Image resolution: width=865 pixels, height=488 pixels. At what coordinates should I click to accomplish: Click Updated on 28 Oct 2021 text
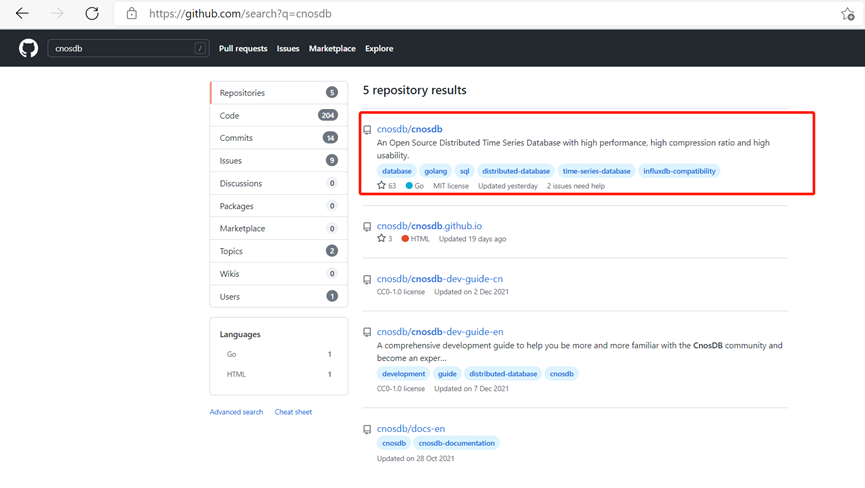415,458
